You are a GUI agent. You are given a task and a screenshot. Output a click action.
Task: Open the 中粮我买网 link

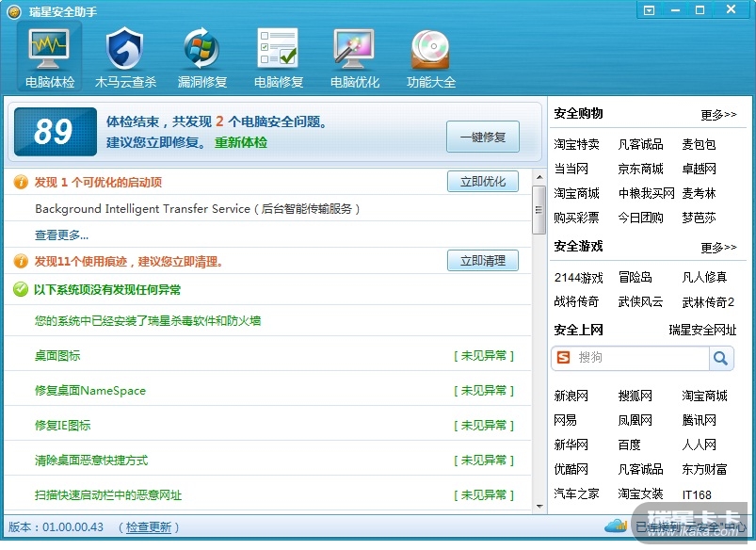click(647, 193)
